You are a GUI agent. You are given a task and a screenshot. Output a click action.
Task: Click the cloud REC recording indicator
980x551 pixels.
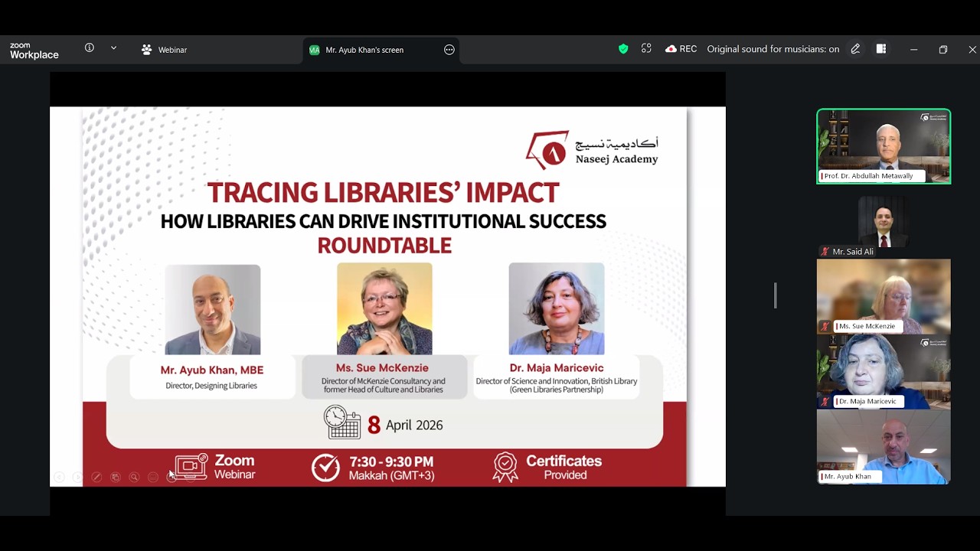click(681, 49)
